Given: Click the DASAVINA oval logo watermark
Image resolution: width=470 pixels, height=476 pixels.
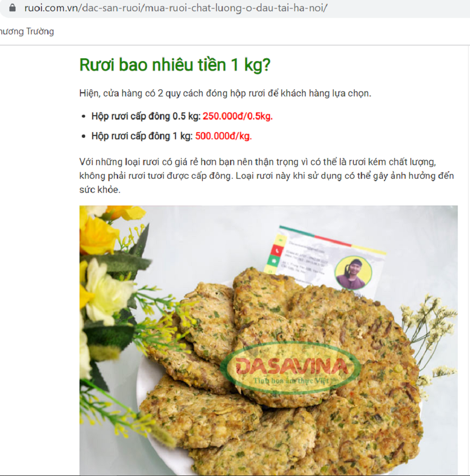Looking at the screenshot, I should coord(291,368).
